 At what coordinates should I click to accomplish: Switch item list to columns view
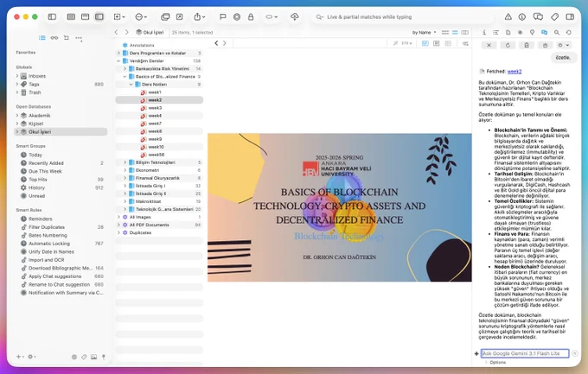[x=464, y=33]
